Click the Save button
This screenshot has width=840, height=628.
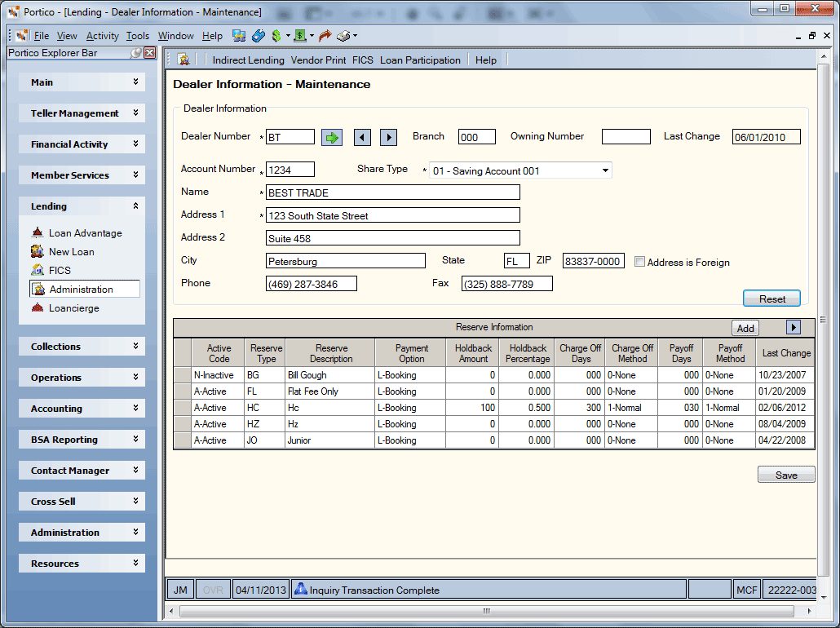(786, 475)
